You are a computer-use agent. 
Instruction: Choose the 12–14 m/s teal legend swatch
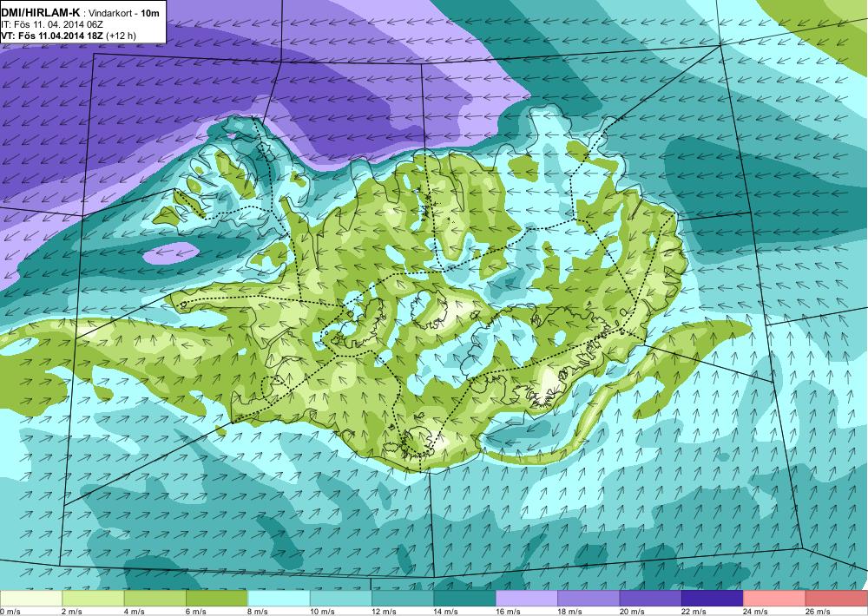[x=403, y=599]
